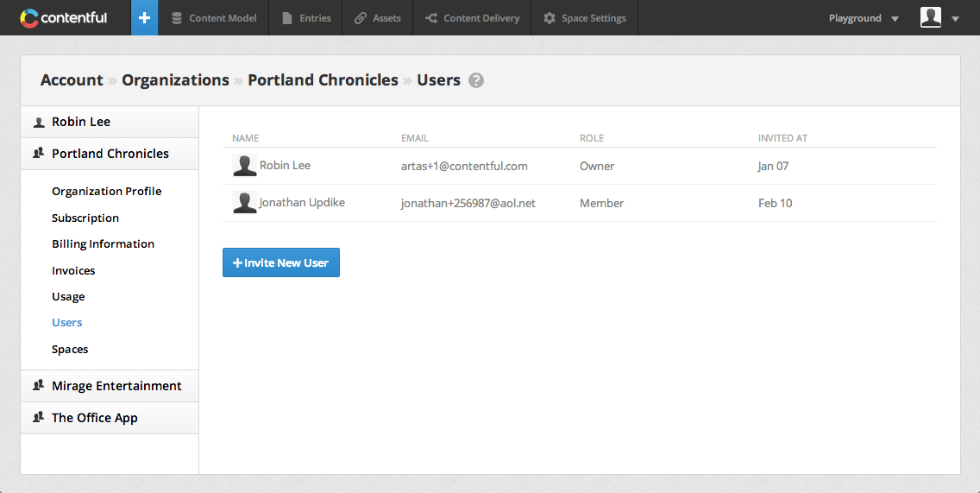This screenshot has height=493, width=980.
Task: Open the Content Delivery menu
Action: tap(472, 18)
